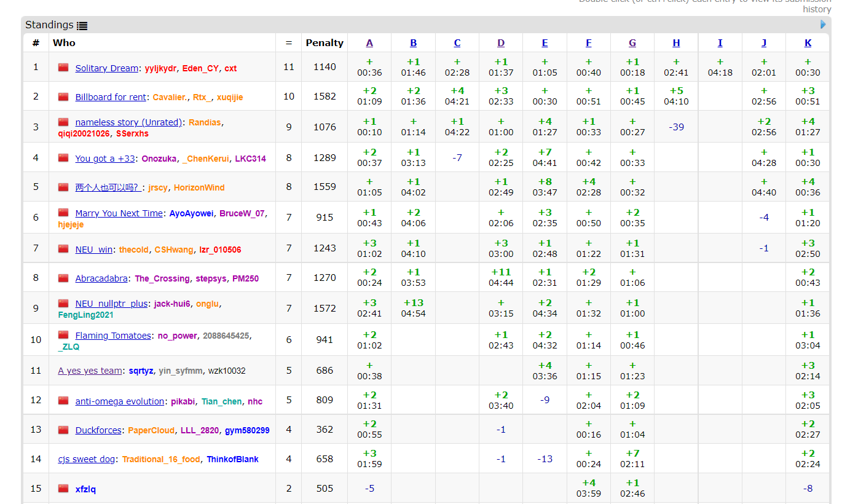Open the profile of user PaperCloud

tap(151, 430)
